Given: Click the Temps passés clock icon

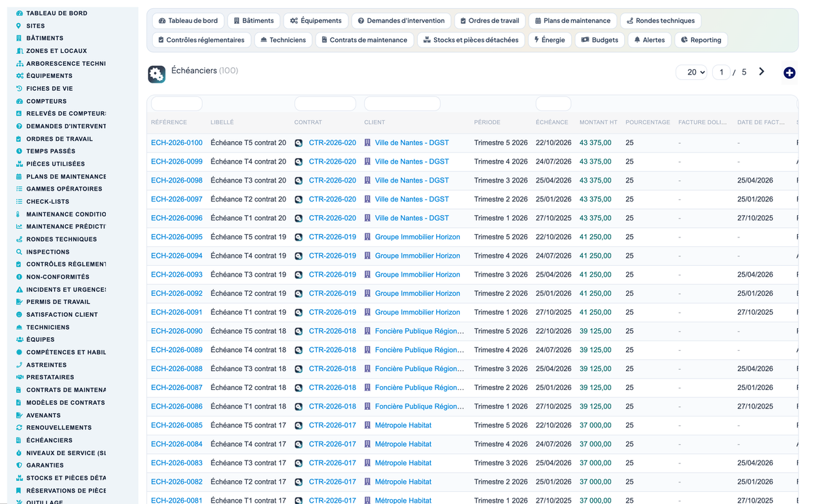Looking at the screenshot, I should coord(19,151).
